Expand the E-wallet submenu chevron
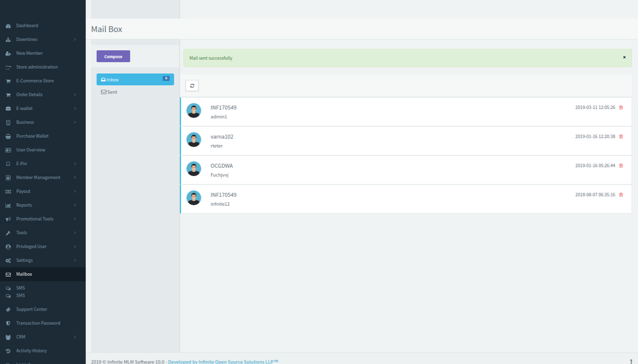This screenshot has height=364, width=638. coord(75,109)
